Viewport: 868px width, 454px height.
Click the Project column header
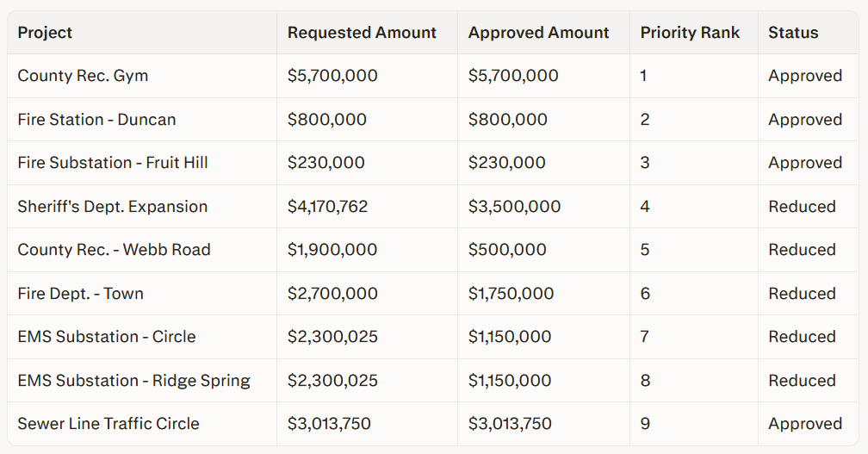(x=45, y=33)
